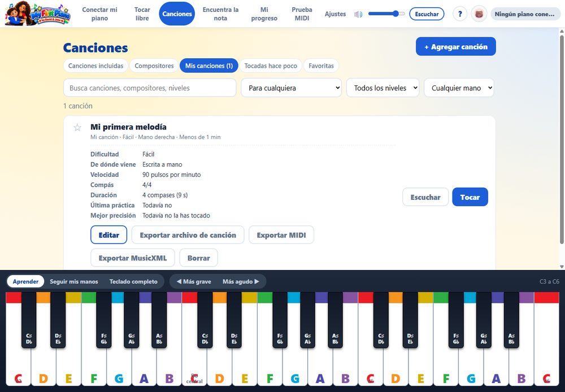Select Seguir mis manos mode
565x392 pixels.
[x=74, y=281]
